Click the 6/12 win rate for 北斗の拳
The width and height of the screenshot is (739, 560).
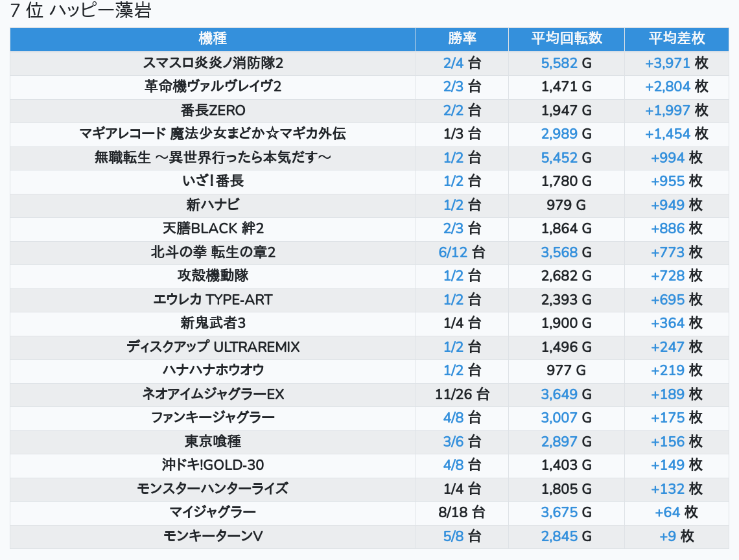tap(453, 252)
